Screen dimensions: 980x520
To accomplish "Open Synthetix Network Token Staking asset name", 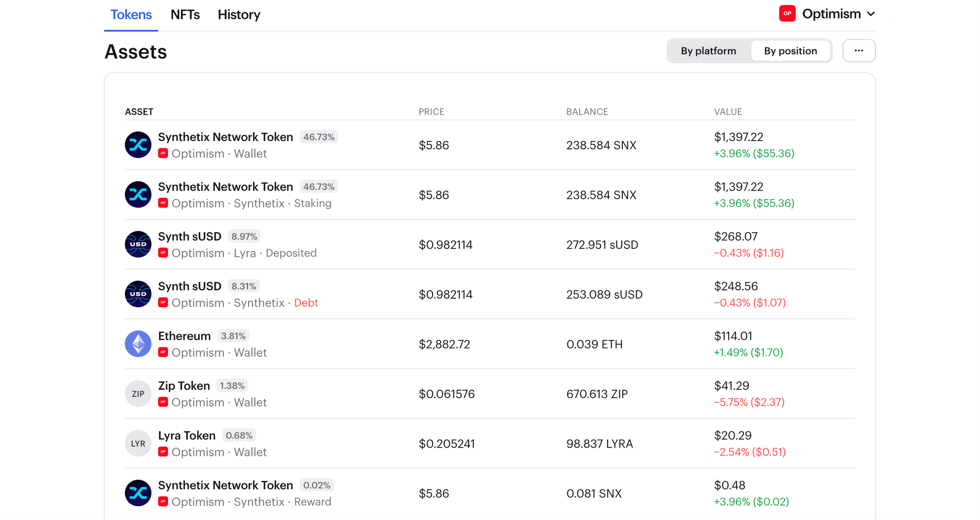I will tap(225, 187).
